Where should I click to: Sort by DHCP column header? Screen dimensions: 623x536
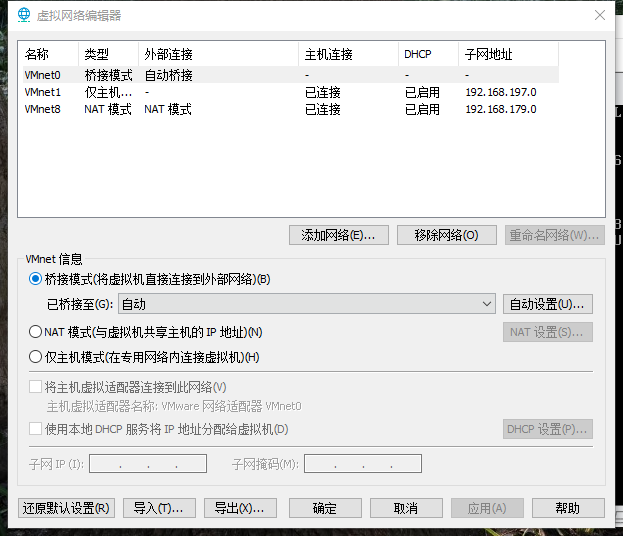click(428, 54)
